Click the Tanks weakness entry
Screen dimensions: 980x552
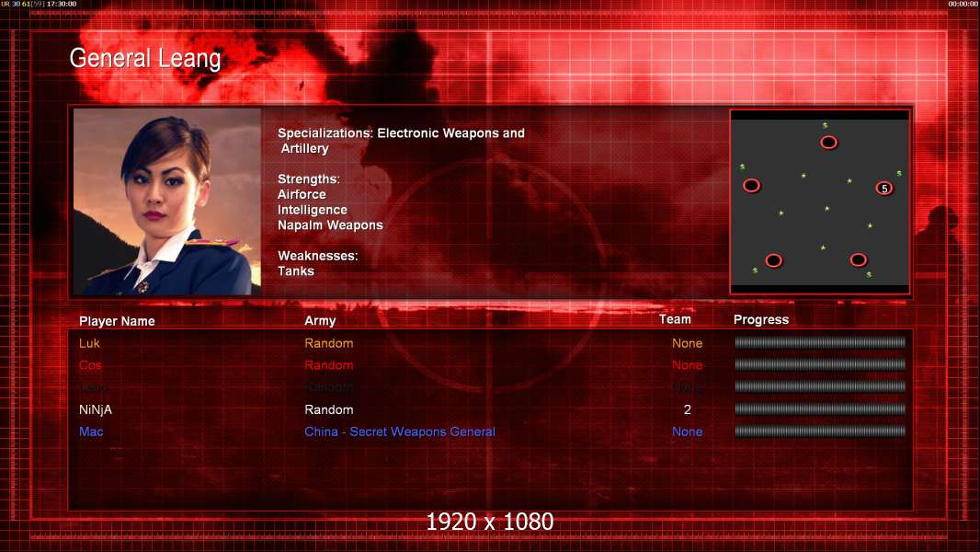coord(296,271)
